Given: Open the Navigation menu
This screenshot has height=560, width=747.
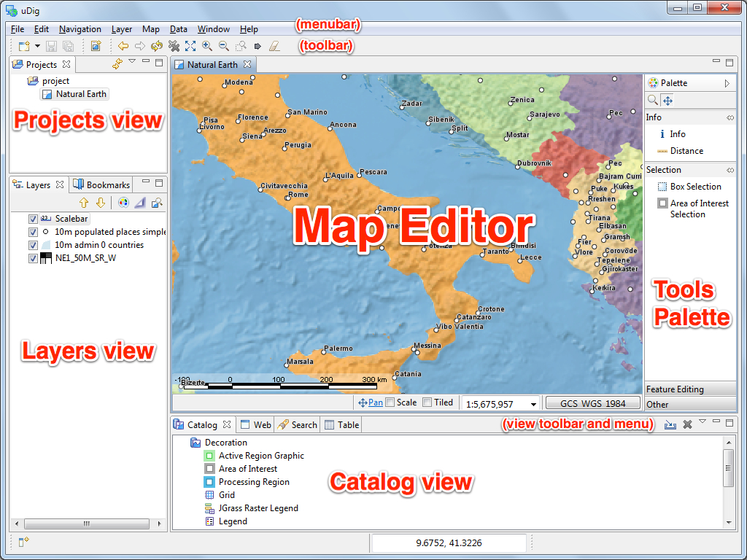Looking at the screenshot, I should (x=80, y=29).
